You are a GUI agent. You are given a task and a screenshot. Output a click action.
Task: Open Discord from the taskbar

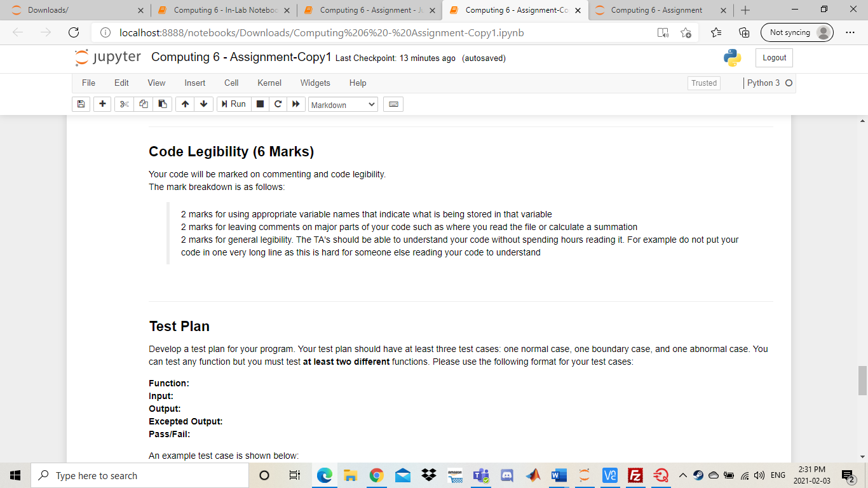point(507,475)
